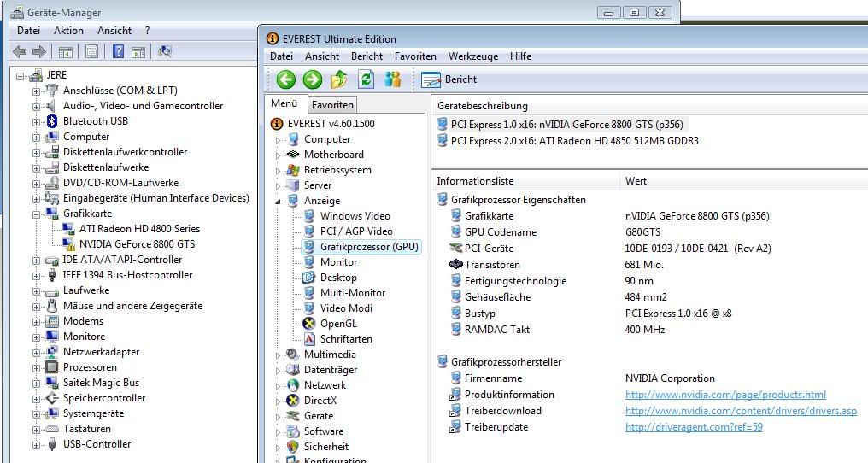
Task: Open the Datei menu in EVEREST
Action: pyautogui.click(x=281, y=56)
